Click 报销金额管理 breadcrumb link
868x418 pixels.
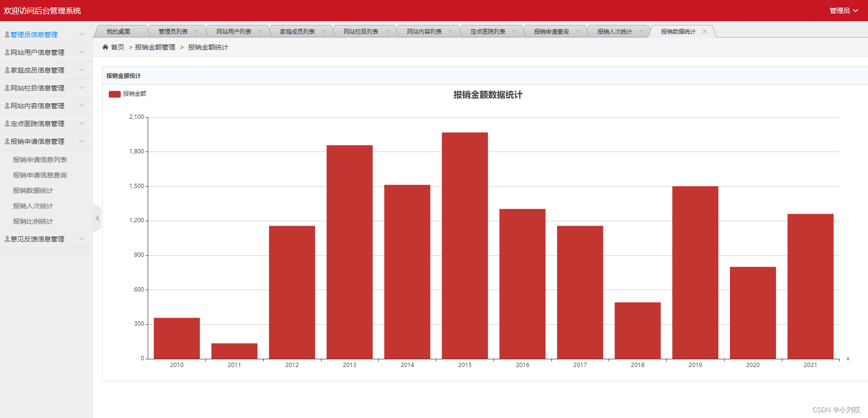click(155, 47)
